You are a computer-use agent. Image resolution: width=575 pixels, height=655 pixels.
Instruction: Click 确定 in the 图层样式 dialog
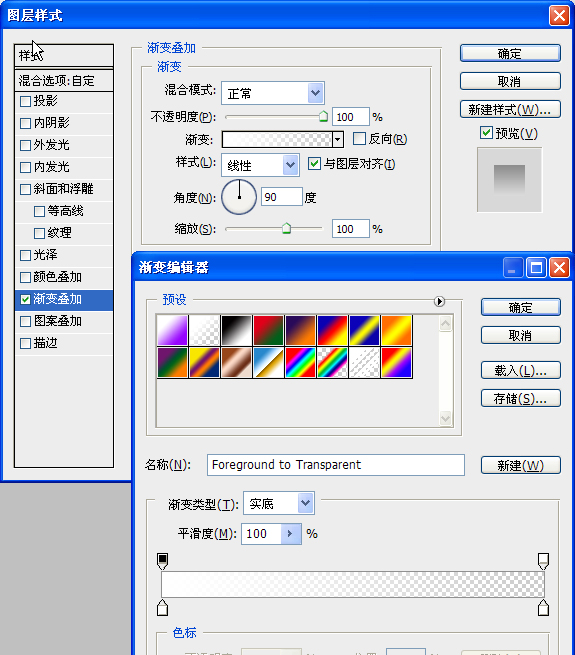point(510,53)
